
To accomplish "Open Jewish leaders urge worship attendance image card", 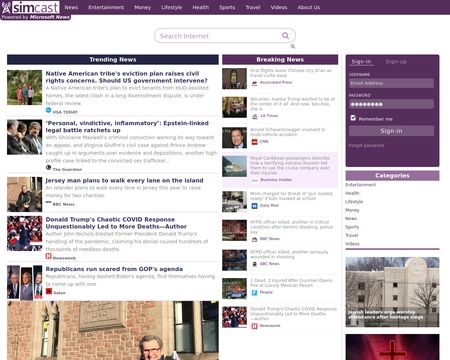I will point(392,292).
